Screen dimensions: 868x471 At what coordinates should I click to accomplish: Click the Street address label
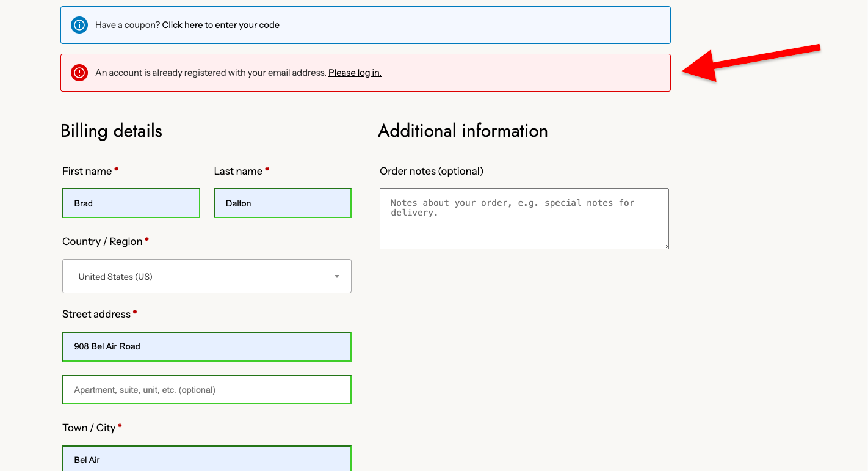[x=96, y=315]
